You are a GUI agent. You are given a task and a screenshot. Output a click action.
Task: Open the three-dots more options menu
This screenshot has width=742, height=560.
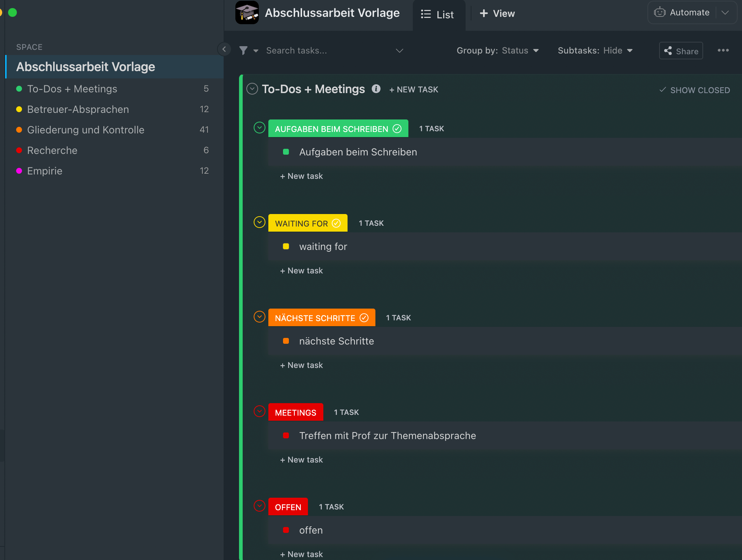click(723, 51)
